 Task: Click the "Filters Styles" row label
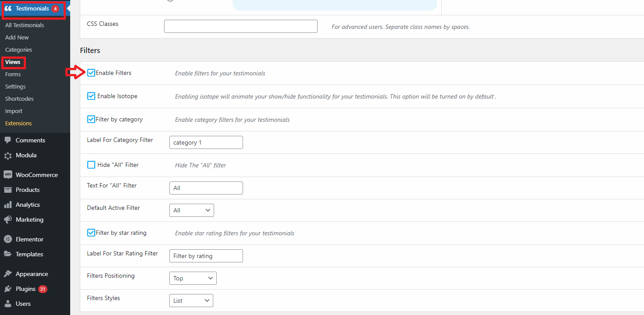pyautogui.click(x=104, y=298)
